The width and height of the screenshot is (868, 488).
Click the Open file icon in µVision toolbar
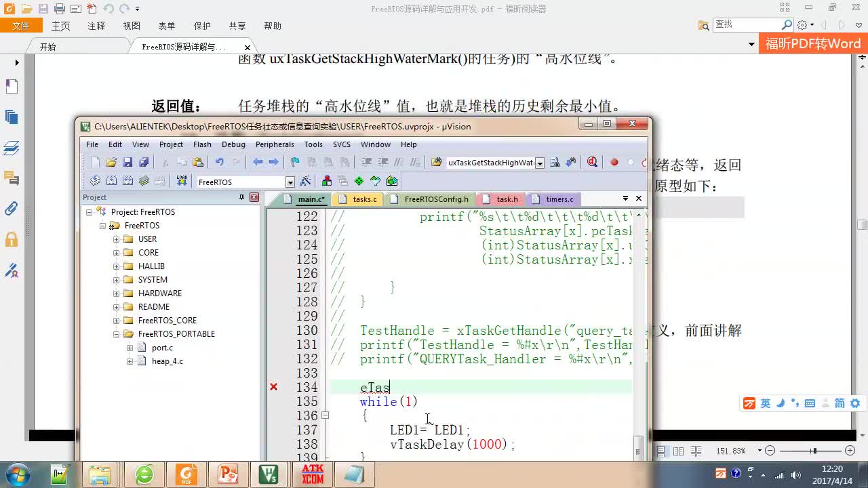(111, 162)
